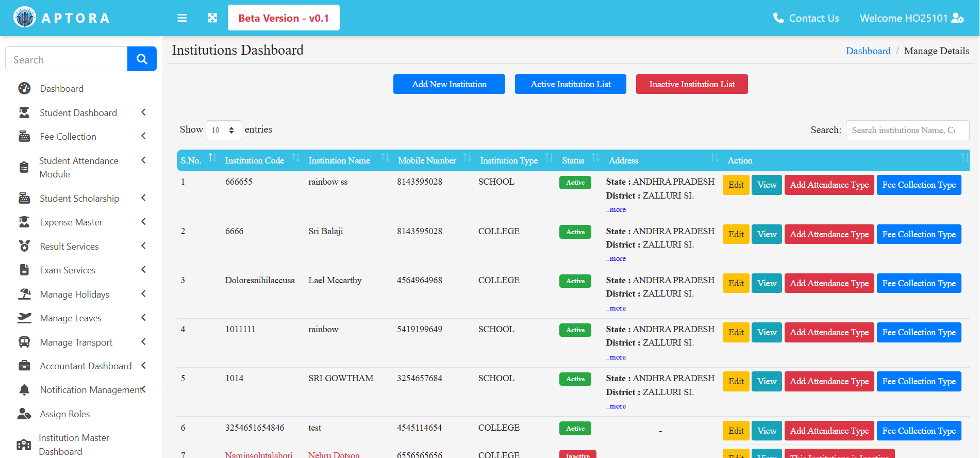
Task: Click the Manage Transport bus icon
Action: tap(24, 342)
